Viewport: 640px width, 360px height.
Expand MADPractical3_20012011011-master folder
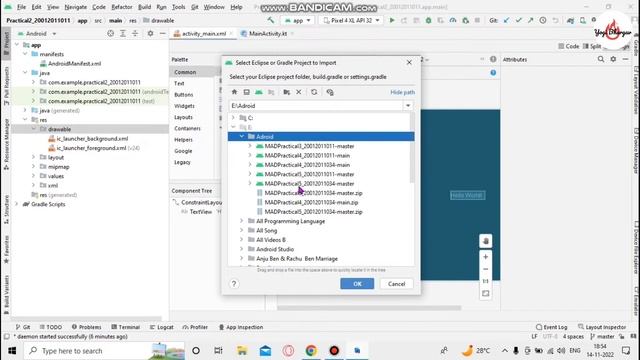(250, 146)
